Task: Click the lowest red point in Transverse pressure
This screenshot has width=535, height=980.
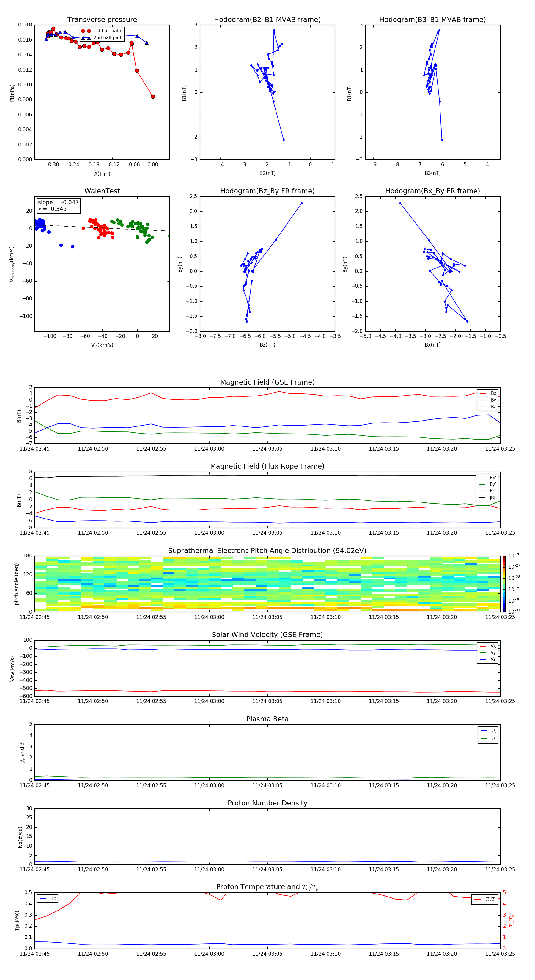Action: [153, 97]
